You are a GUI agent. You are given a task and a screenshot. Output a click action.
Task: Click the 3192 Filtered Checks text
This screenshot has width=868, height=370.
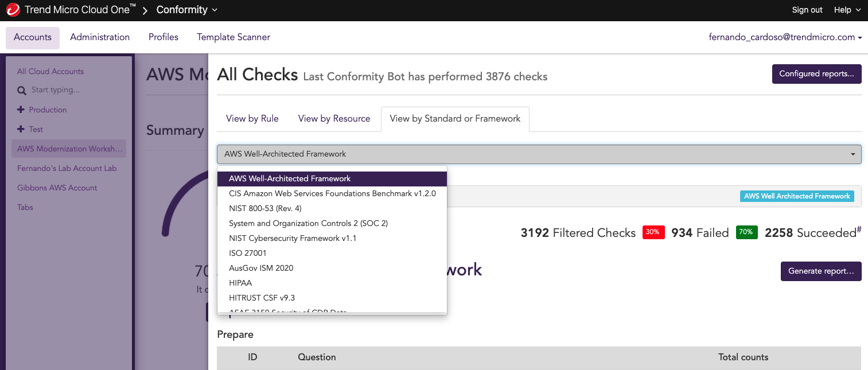pyautogui.click(x=578, y=233)
